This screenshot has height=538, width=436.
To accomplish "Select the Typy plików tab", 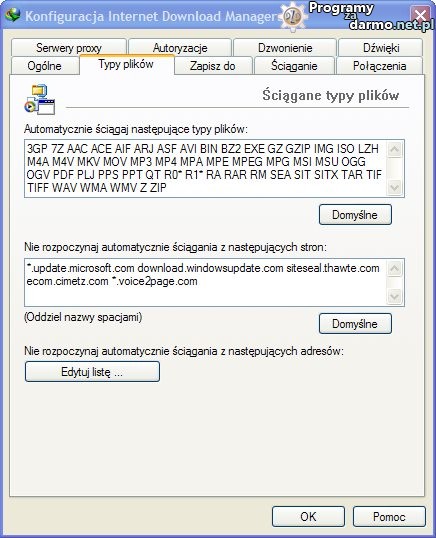I will (126, 64).
